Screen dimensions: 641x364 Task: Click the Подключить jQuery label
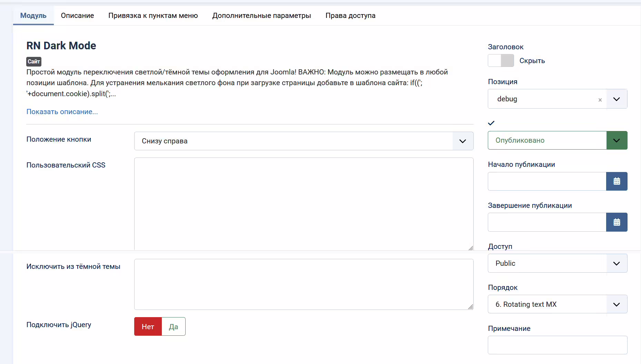point(59,325)
